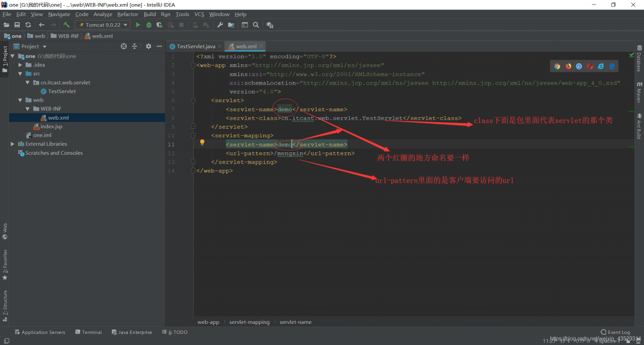644x345 pixels.
Task: Click servlet-mapping in bottom breadcrumb
Action: click(250, 322)
